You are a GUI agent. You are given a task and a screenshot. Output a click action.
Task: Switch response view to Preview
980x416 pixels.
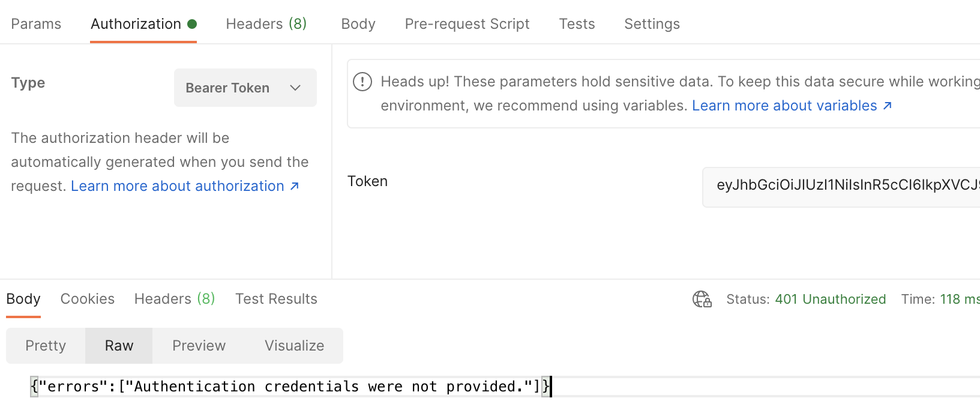199,346
